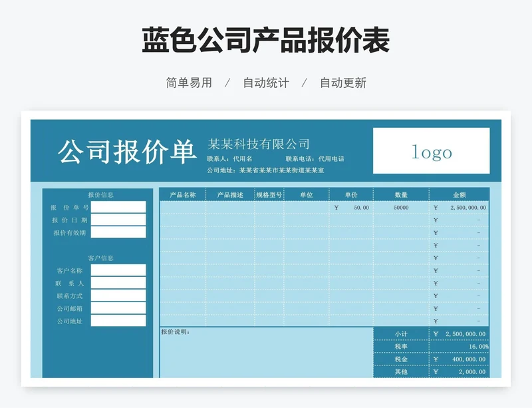
Task: Select the 其他 value 2,000.00
Action: (460, 371)
